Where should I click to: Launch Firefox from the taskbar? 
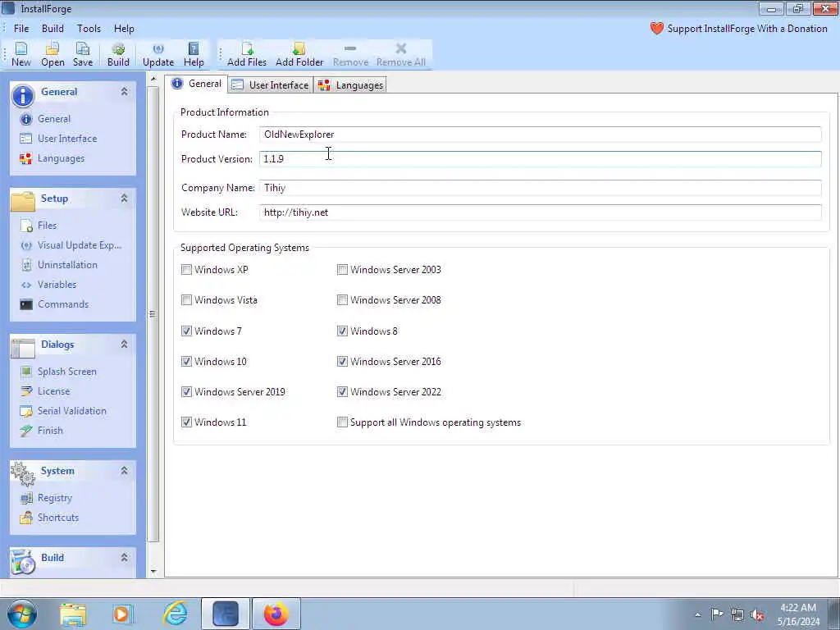pyautogui.click(x=276, y=614)
